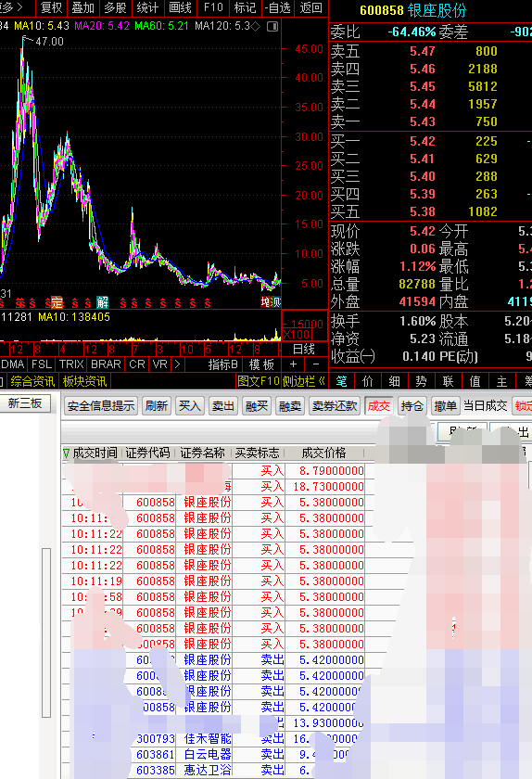Switch to the 主 tab
532x779 pixels.
501,381
